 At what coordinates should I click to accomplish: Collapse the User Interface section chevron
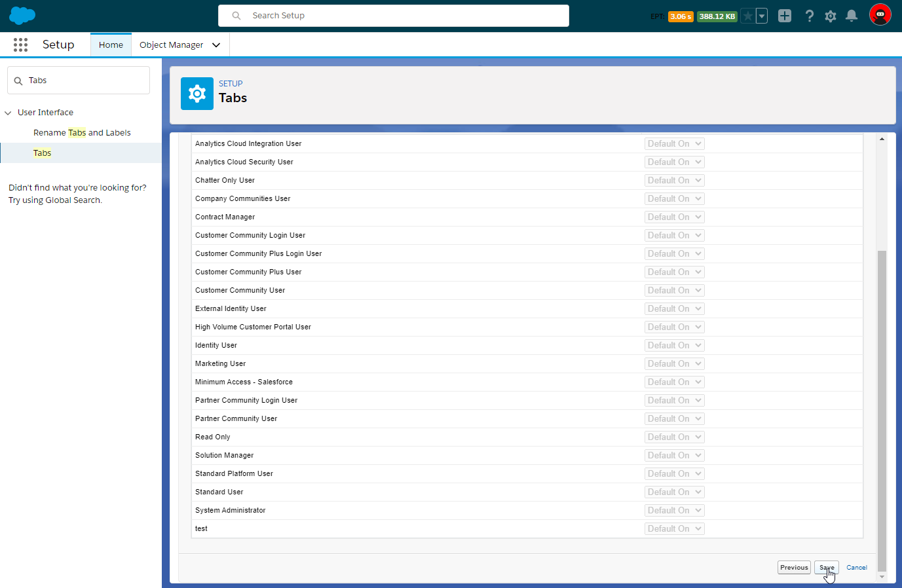click(x=8, y=113)
